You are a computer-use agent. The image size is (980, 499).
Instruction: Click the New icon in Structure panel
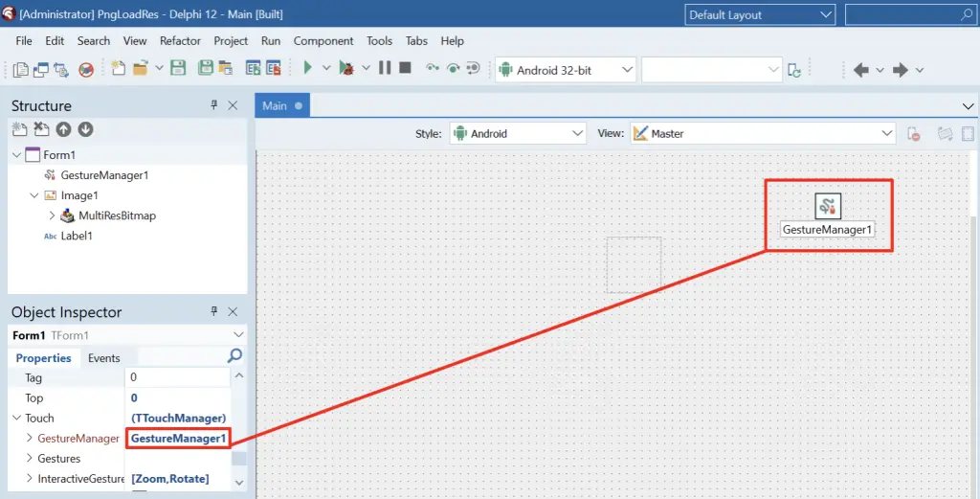pos(20,129)
